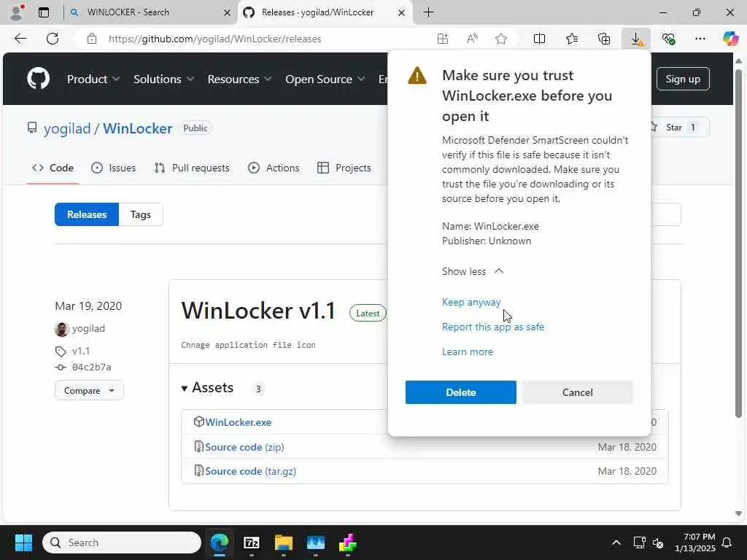Expand the Solutions menu
This screenshot has width=747, height=560.
pyautogui.click(x=163, y=79)
